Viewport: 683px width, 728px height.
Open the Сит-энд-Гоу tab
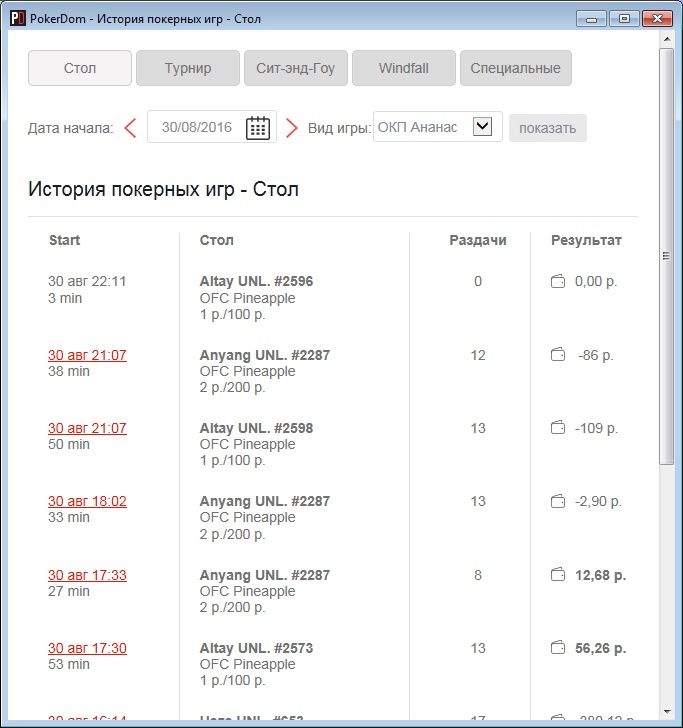click(296, 68)
